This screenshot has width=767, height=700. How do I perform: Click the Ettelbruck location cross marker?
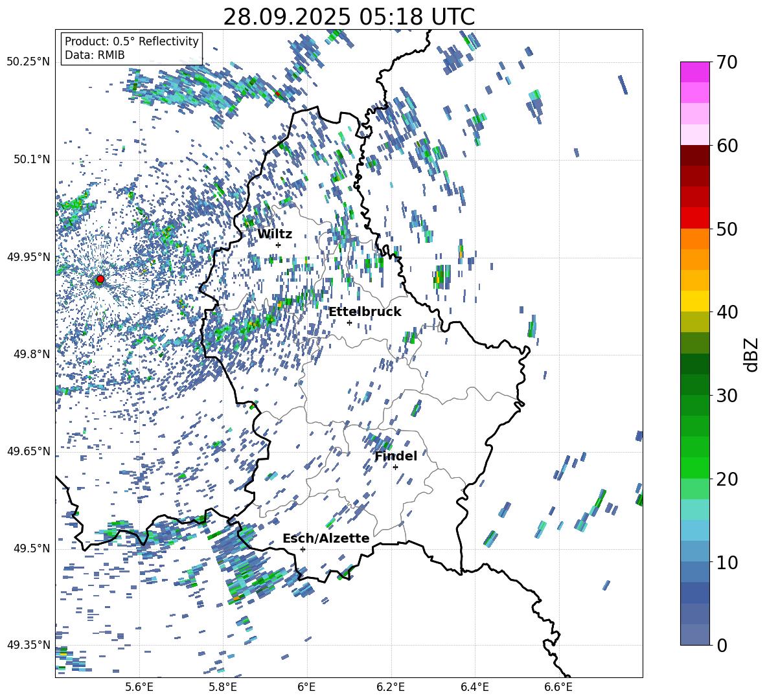click(x=349, y=322)
